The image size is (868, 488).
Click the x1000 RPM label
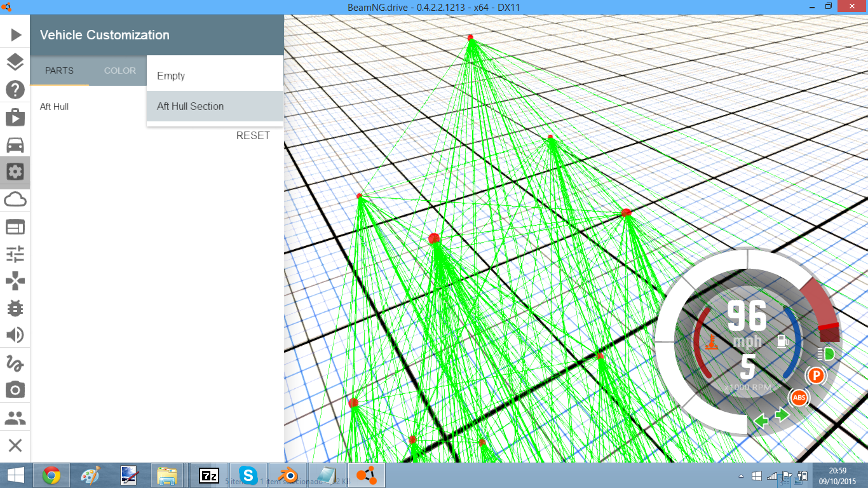(747, 387)
